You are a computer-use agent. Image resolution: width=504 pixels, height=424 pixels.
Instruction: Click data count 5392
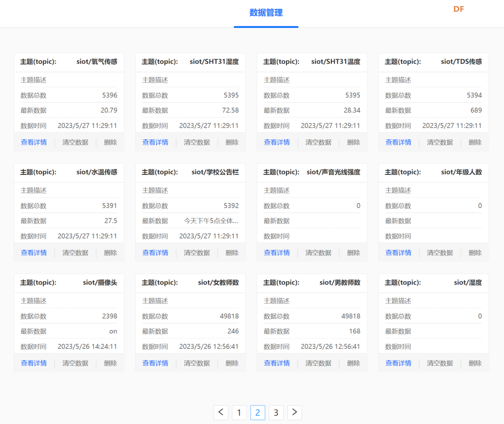coord(231,206)
